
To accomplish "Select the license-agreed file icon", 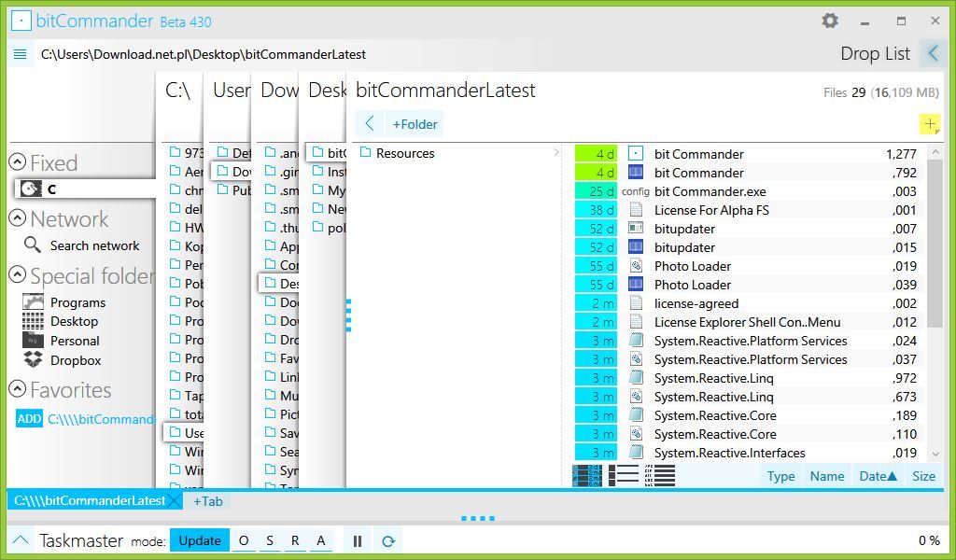I will 636,302.
